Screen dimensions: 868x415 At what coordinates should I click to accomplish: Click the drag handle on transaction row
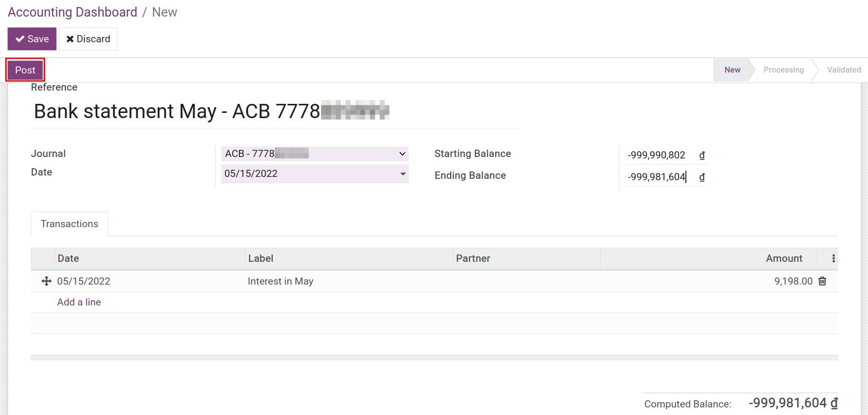46,281
